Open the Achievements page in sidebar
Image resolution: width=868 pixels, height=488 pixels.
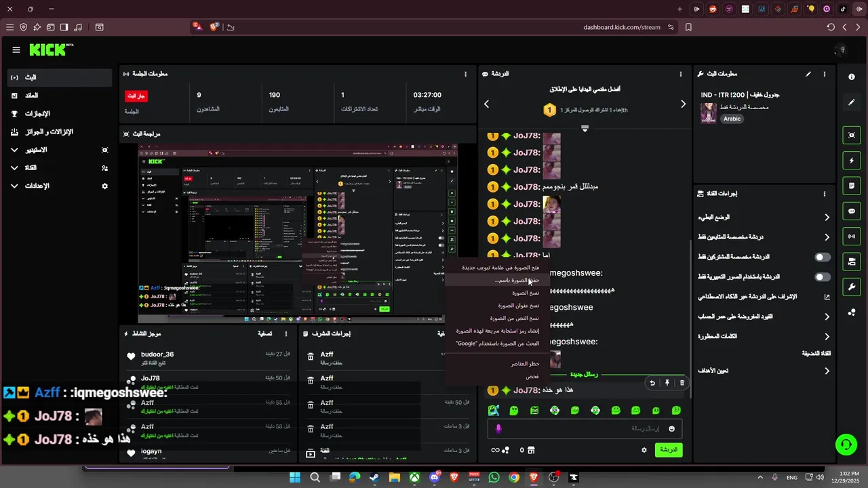60,114
